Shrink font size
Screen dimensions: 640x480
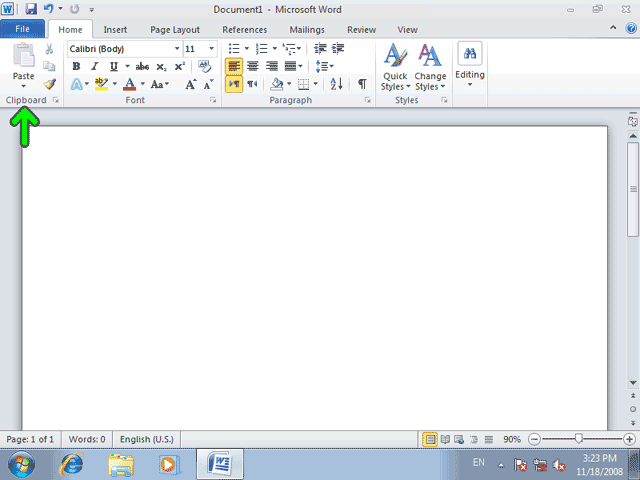tap(208, 84)
